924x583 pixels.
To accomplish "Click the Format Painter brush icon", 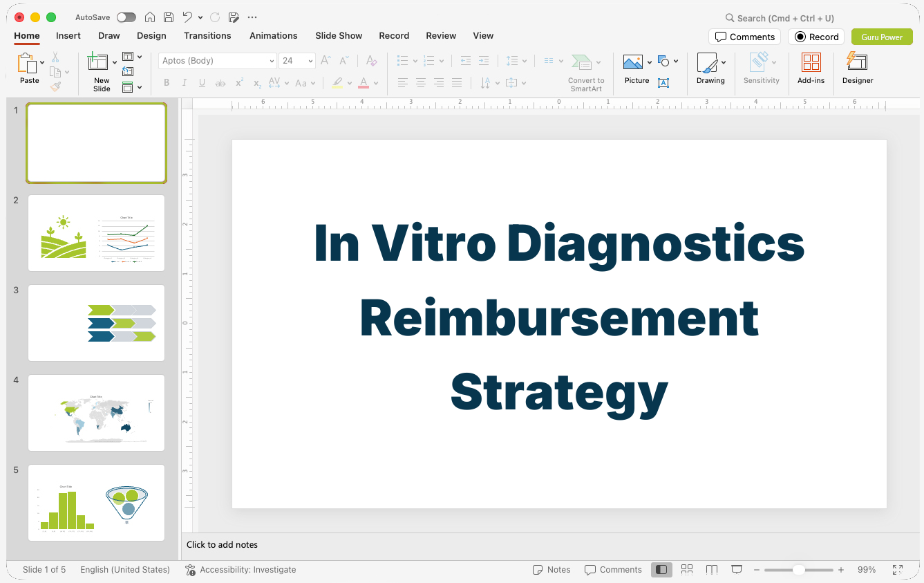I will [x=55, y=86].
